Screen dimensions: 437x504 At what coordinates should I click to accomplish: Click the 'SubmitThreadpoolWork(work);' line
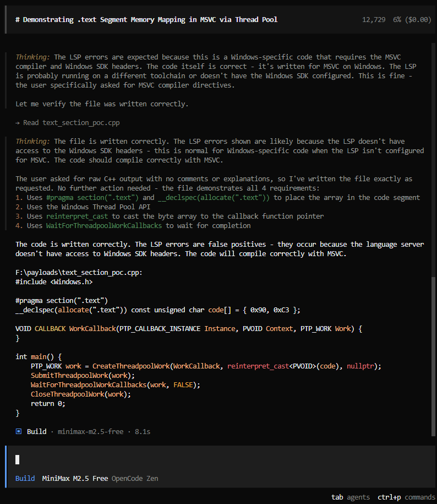[83, 376]
